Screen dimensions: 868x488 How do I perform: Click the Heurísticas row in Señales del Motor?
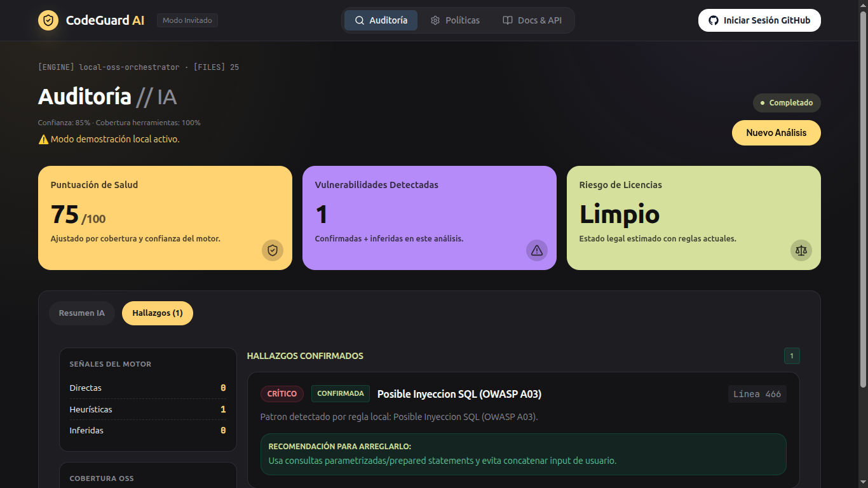[x=148, y=409]
